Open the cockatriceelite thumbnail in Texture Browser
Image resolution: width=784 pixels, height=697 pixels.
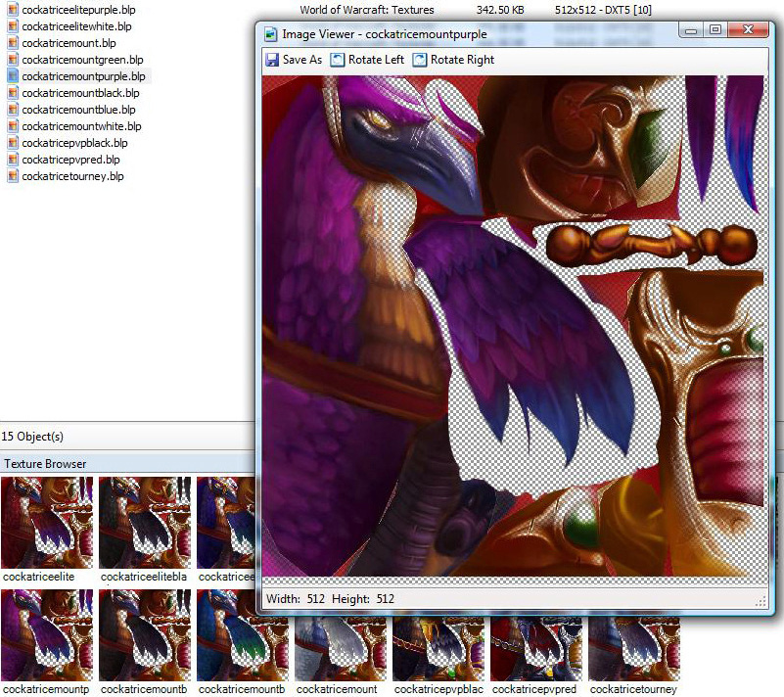(47, 523)
